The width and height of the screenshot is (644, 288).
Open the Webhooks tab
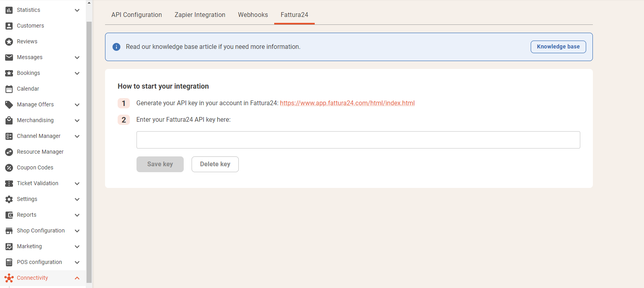253,15
